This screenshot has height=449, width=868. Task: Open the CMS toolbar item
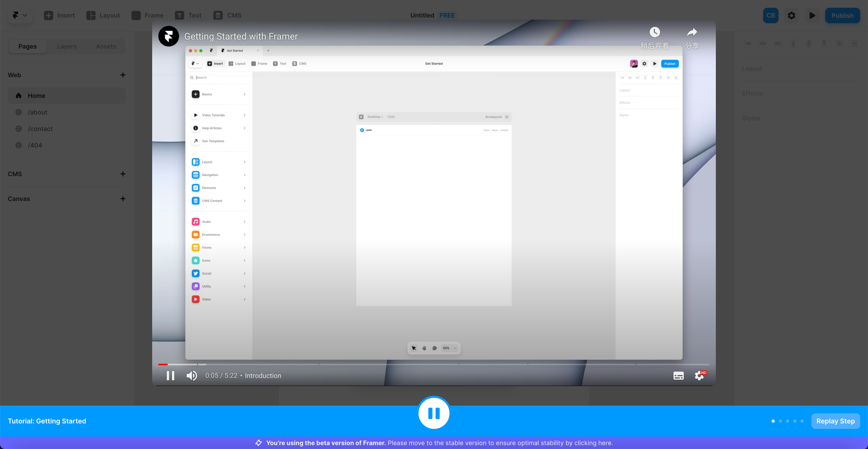[x=227, y=15]
